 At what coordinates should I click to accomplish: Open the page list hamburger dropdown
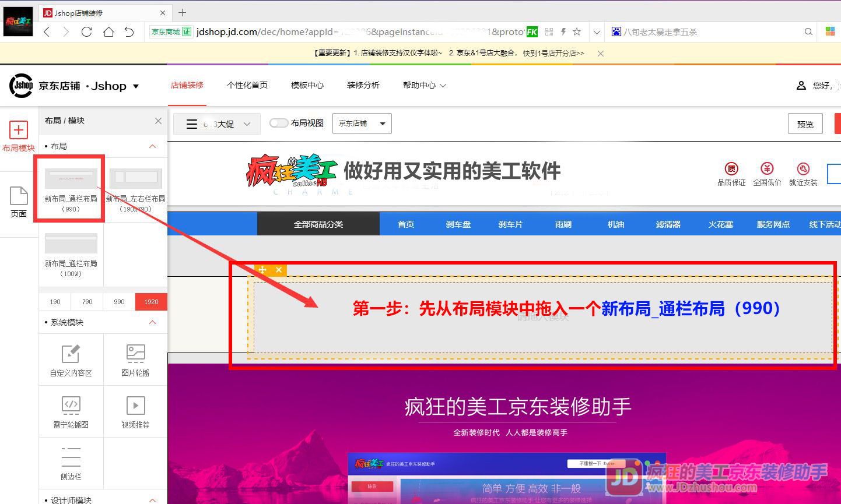tap(217, 124)
